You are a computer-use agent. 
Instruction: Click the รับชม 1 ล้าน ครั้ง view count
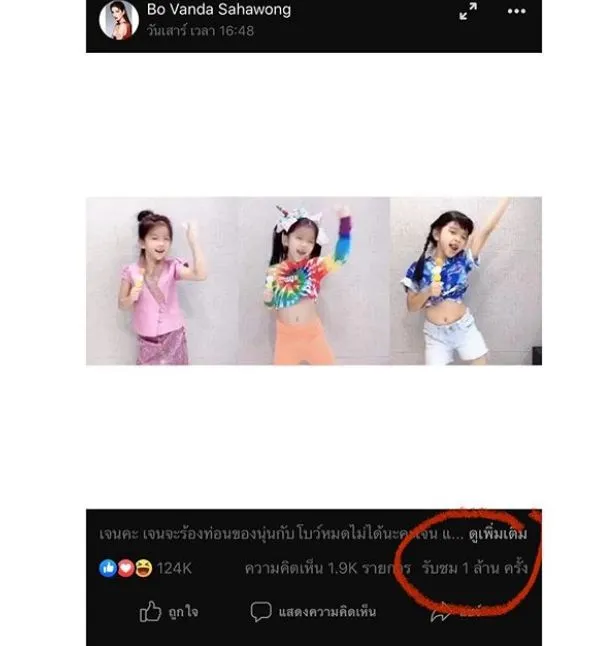click(x=474, y=568)
